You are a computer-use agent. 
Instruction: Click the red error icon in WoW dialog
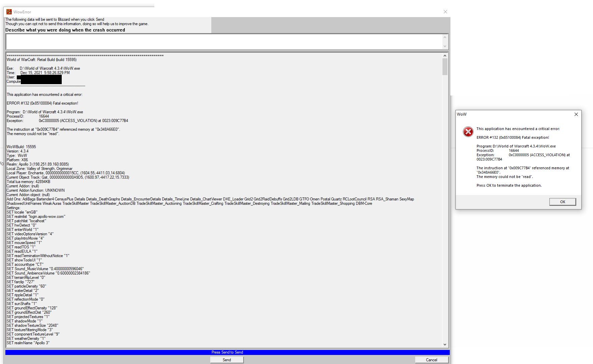468,132
